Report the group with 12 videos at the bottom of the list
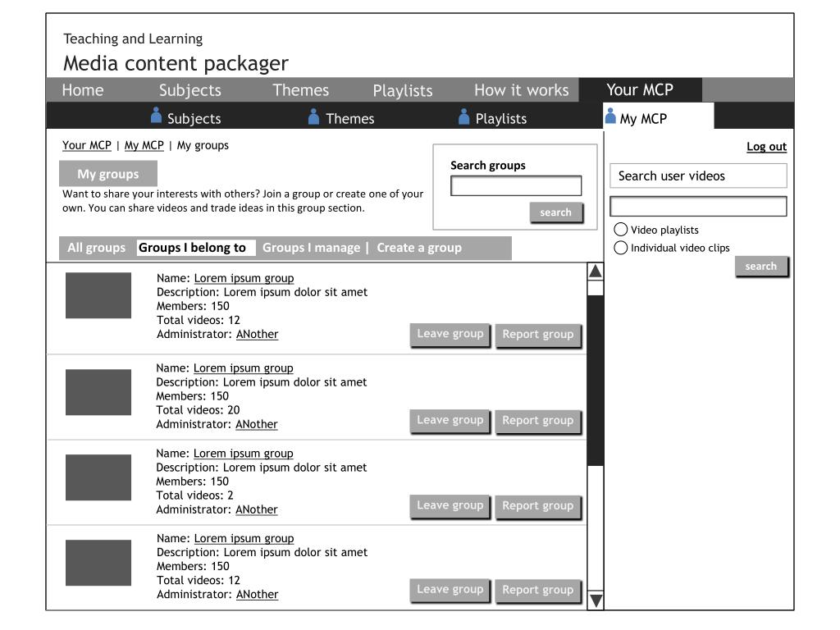Screen dimensions: 840x630 tap(538, 591)
